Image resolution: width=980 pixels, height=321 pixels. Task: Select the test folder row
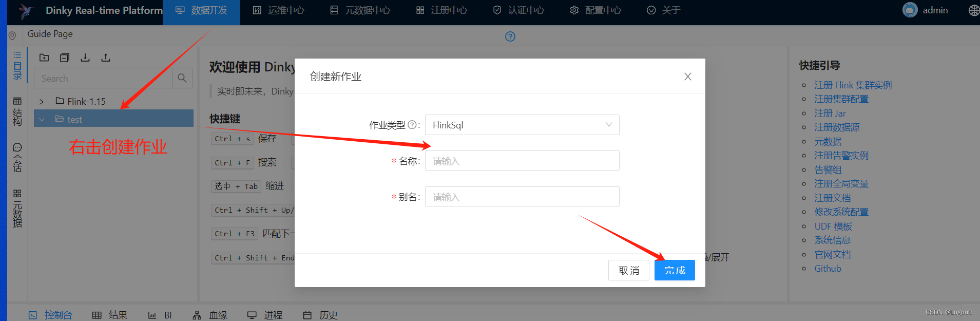113,119
